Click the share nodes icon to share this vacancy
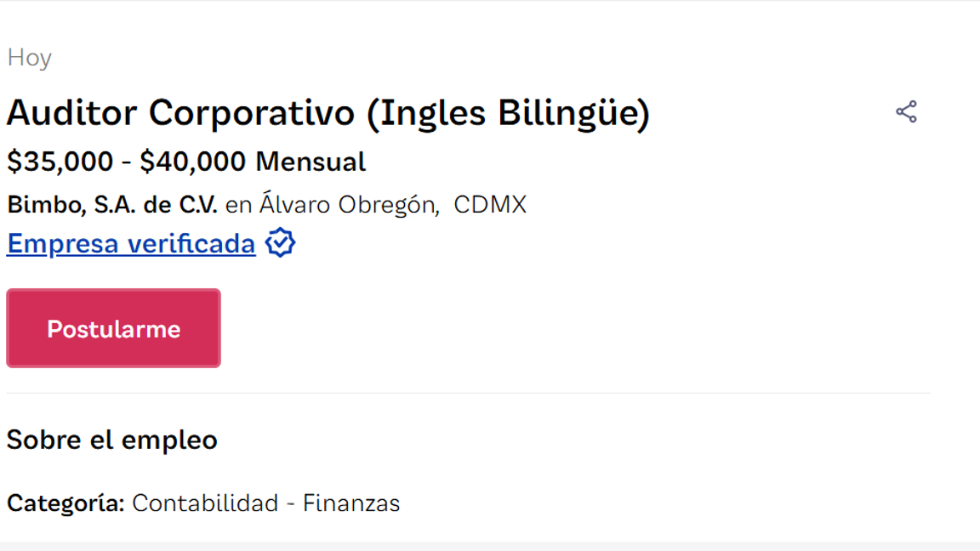The image size is (980, 551). [x=907, y=111]
